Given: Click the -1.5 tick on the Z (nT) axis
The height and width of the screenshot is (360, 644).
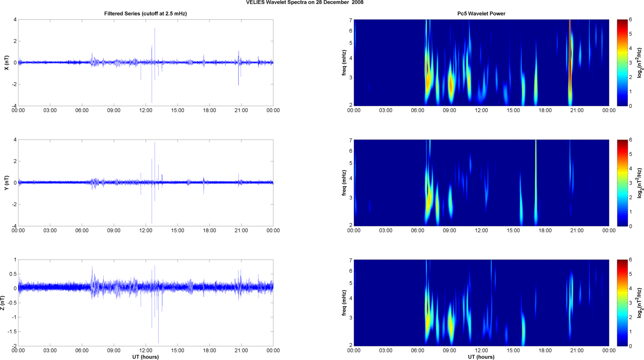Looking at the screenshot, I should (12, 332).
